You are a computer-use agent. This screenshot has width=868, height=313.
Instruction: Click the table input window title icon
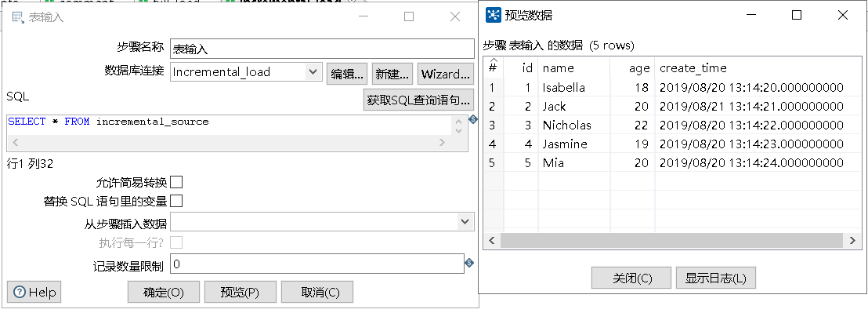[18, 17]
